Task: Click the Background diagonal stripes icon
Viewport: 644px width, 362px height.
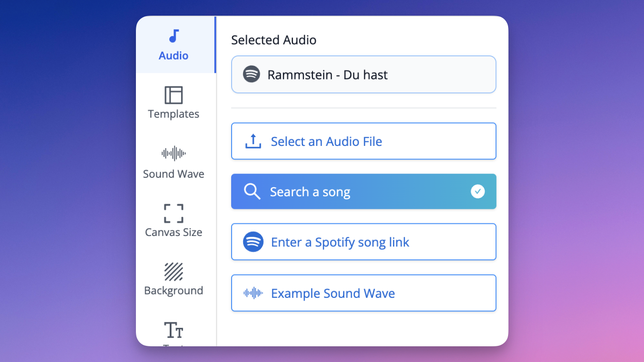Action: click(174, 271)
